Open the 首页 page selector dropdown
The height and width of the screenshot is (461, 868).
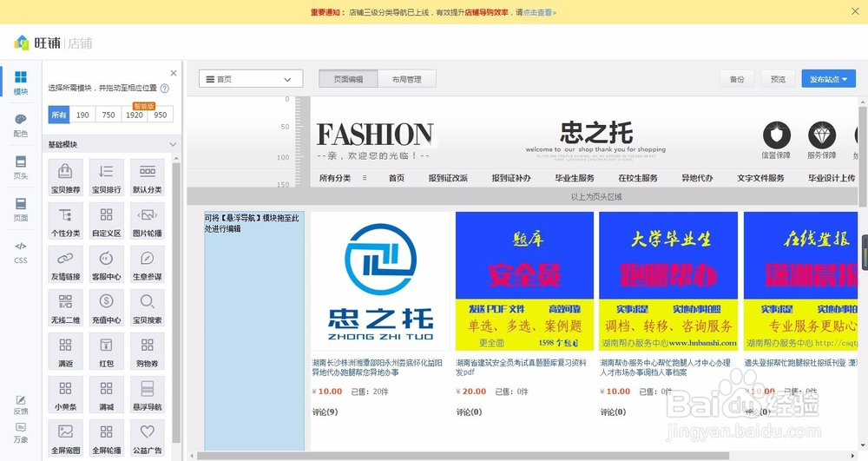[x=251, y=79]
